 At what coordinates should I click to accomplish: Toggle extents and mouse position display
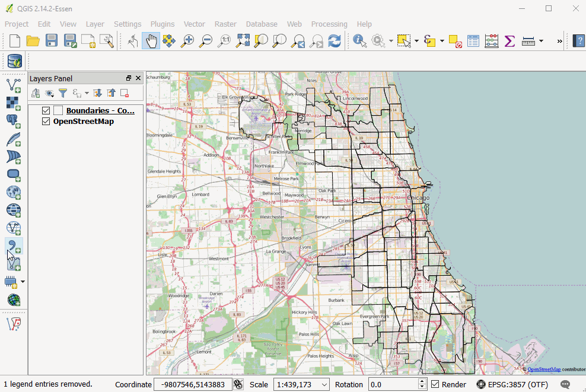(x=238, y=384)
